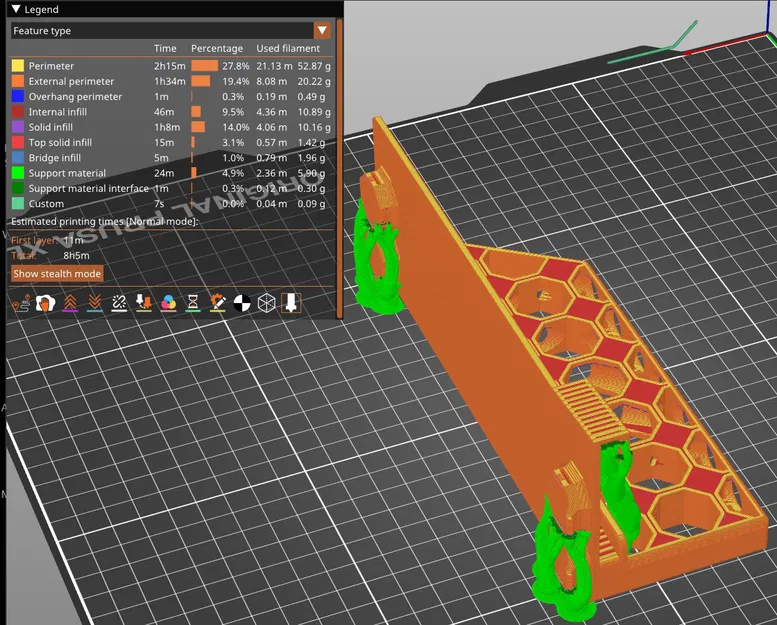Click the 52.87 g filament weight
Screen dimensions: 777x625
point(314,66)
